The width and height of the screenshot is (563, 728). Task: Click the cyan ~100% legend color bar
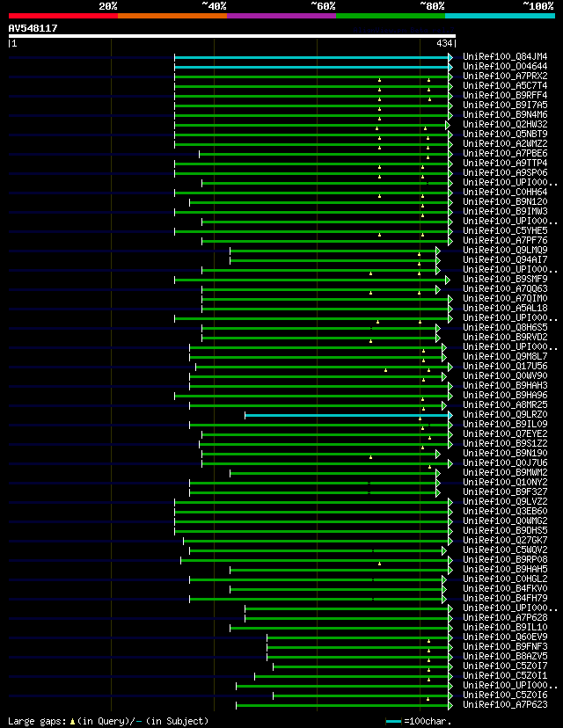(x=500, y=16)
